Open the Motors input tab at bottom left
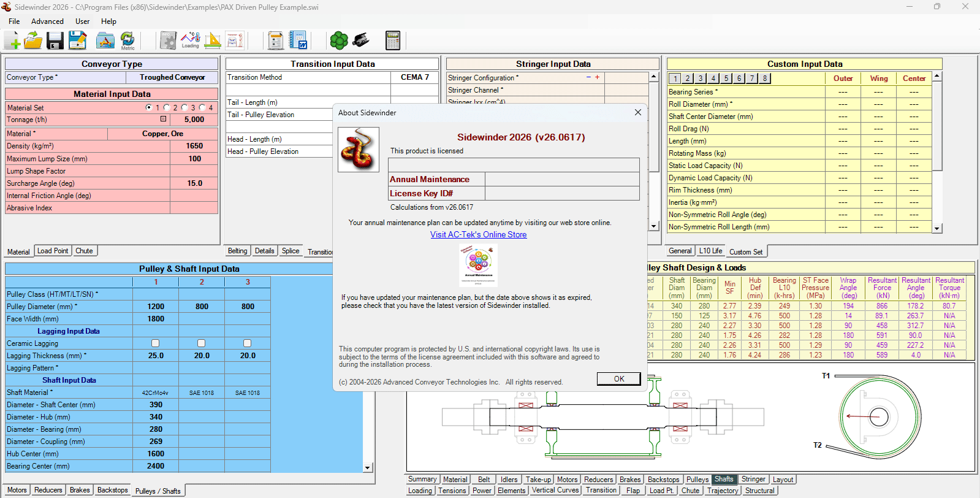980x498 pixels. click(x=17, y=490)
